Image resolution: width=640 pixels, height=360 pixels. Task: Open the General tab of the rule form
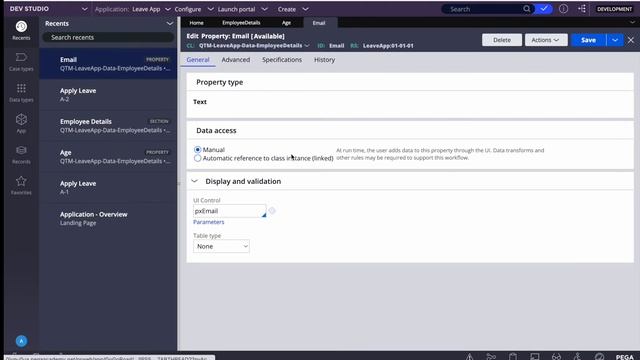point(198,60)
